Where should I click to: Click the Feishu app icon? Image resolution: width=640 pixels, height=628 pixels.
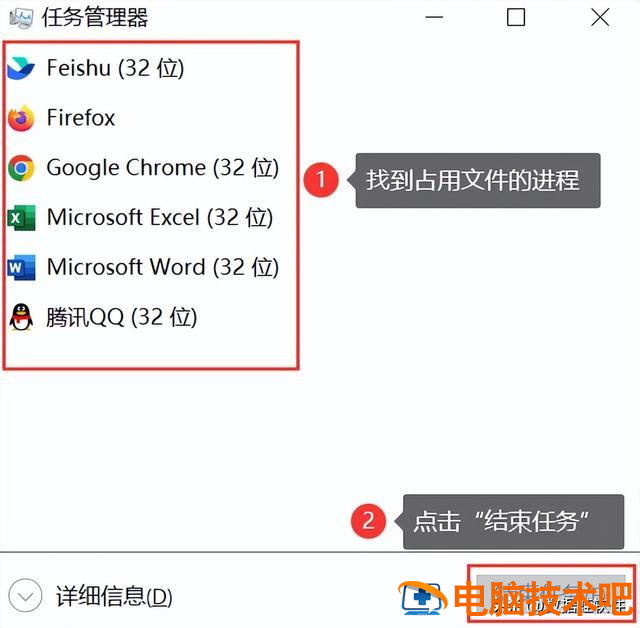point(21,68)
